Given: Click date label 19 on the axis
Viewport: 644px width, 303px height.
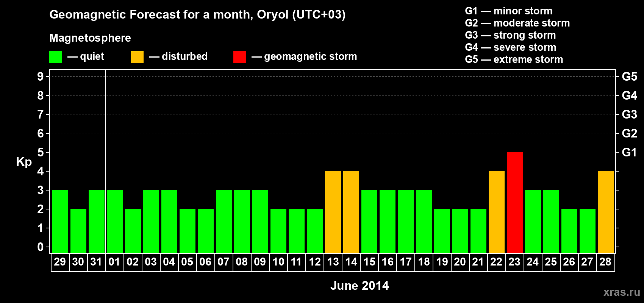Looking at the screenshot, I should click(x=442, y=262).
